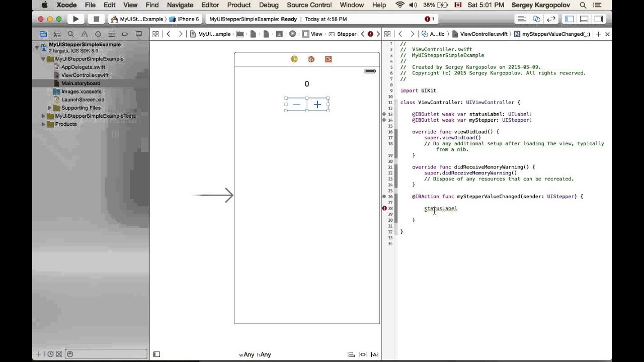Choose the iPhone 6 device destination
The image size is (644, 362).
pos(185,19)
